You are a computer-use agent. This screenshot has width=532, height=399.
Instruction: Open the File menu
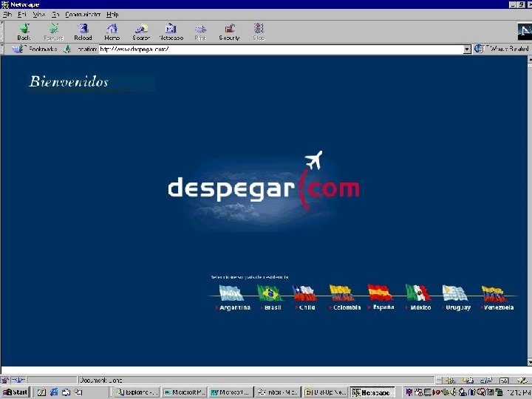(x=7, y=14)
